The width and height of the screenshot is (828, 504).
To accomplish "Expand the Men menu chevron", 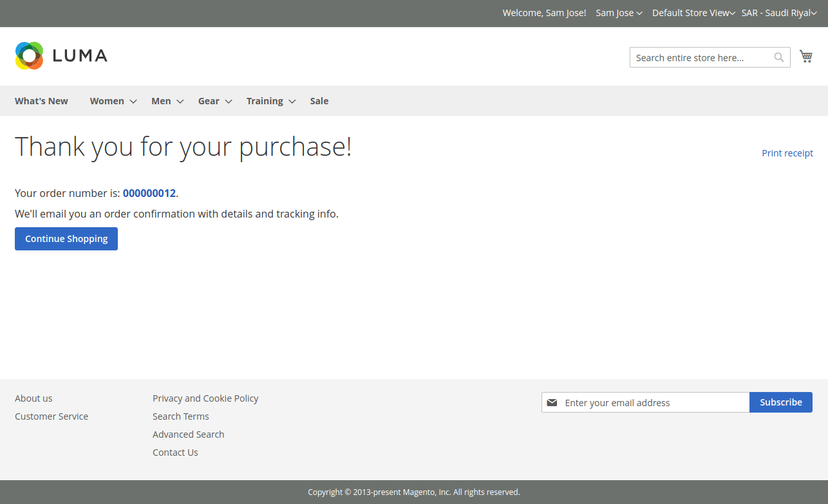I will pos(180,102).
